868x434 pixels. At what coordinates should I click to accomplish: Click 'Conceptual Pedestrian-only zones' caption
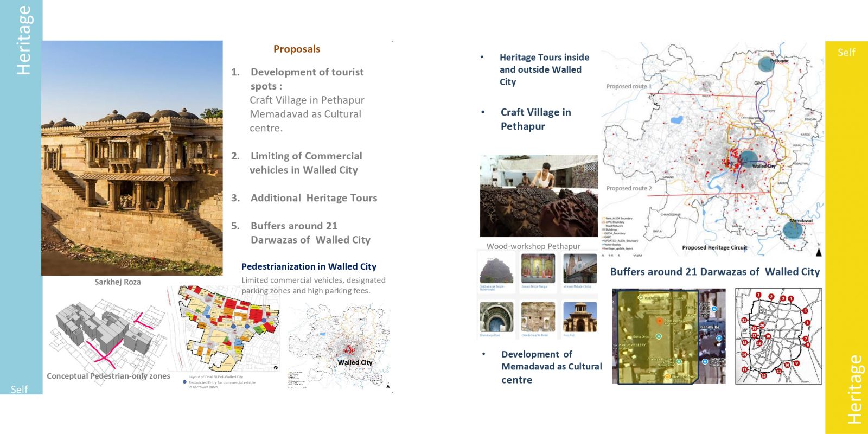[108, 376]
